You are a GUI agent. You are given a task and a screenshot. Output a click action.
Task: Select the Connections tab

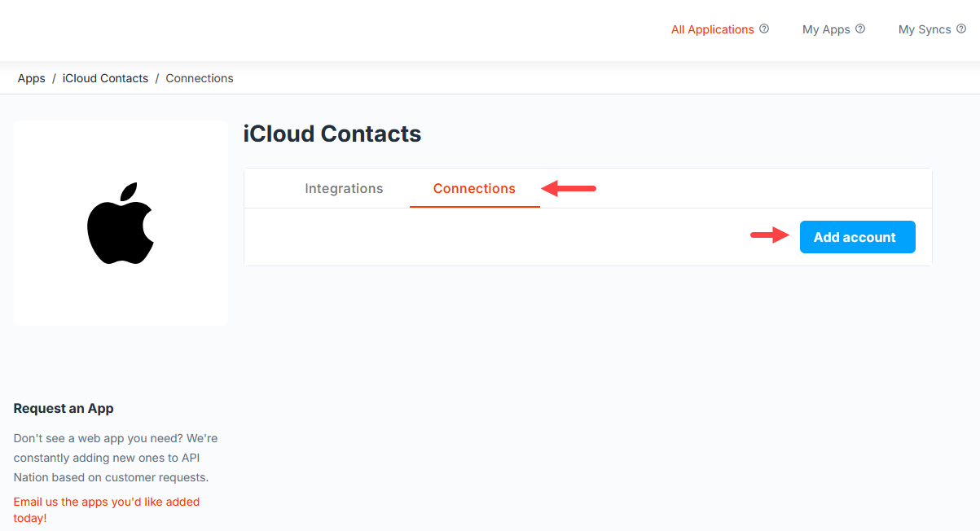tap(474, 188)
